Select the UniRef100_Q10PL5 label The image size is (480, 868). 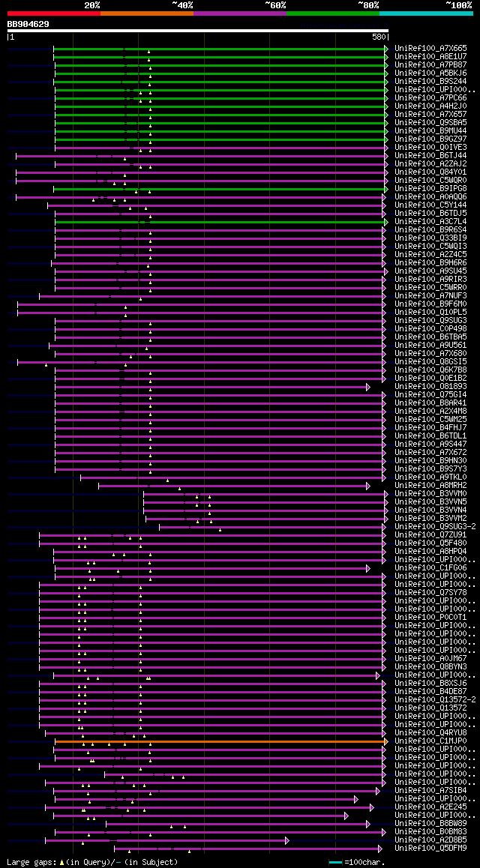point(430,313)
